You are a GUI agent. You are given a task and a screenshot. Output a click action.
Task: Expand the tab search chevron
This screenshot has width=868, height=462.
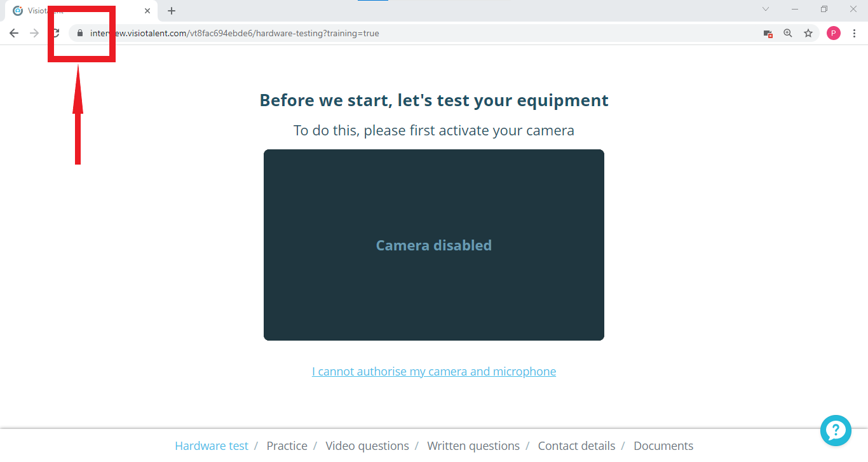tap(766, 10)
